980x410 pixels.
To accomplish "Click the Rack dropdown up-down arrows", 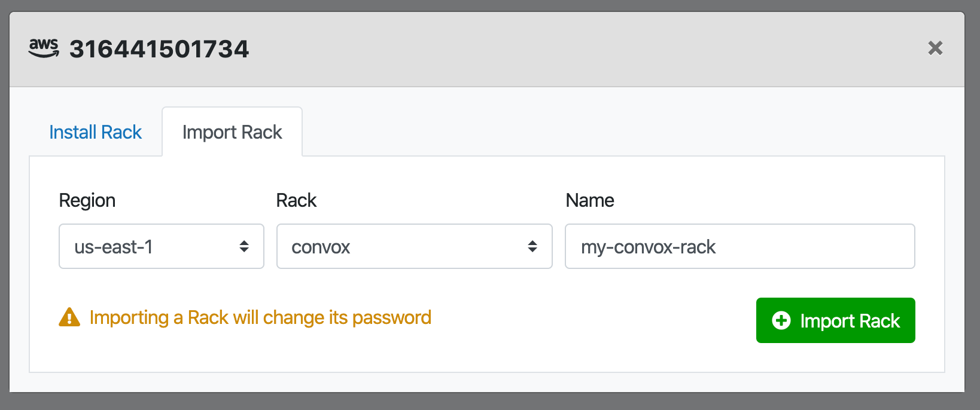I will (x=532, y=246).
